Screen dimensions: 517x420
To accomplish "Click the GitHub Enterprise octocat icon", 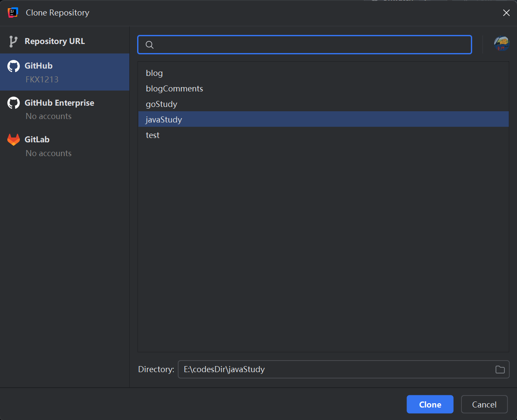I will click(x=13, y=103).
